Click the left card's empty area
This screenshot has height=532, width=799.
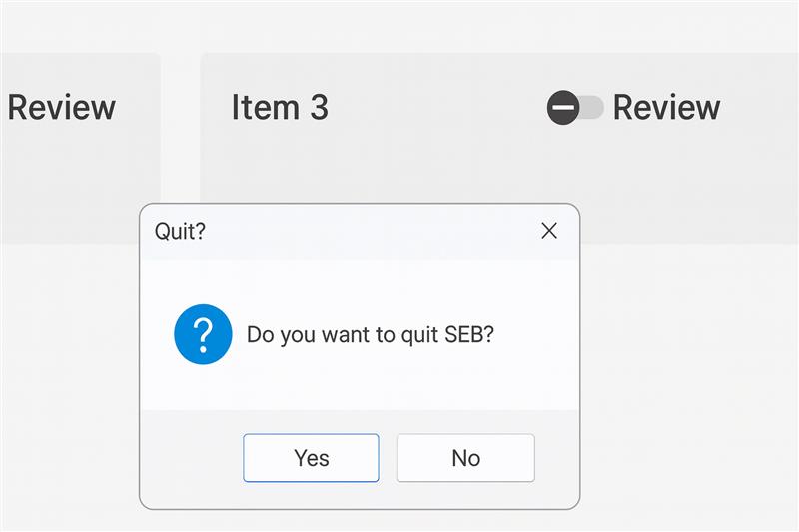[x=77, y=173]
